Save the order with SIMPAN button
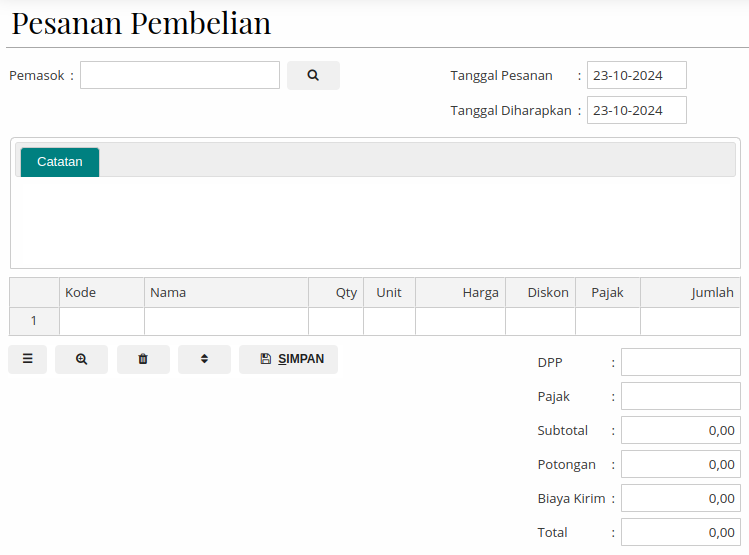The image size is (749, 555). coord(289,359)
